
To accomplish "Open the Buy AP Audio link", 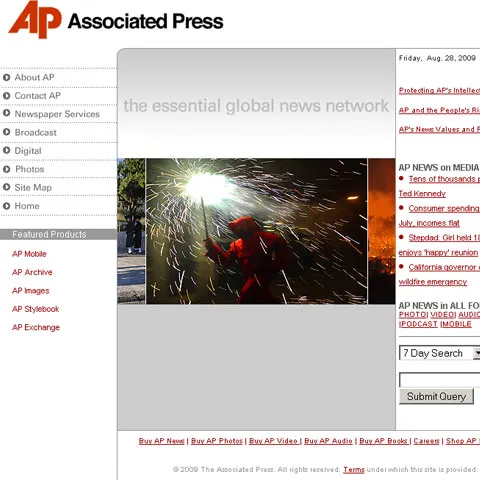I will [x=328, y=441].
